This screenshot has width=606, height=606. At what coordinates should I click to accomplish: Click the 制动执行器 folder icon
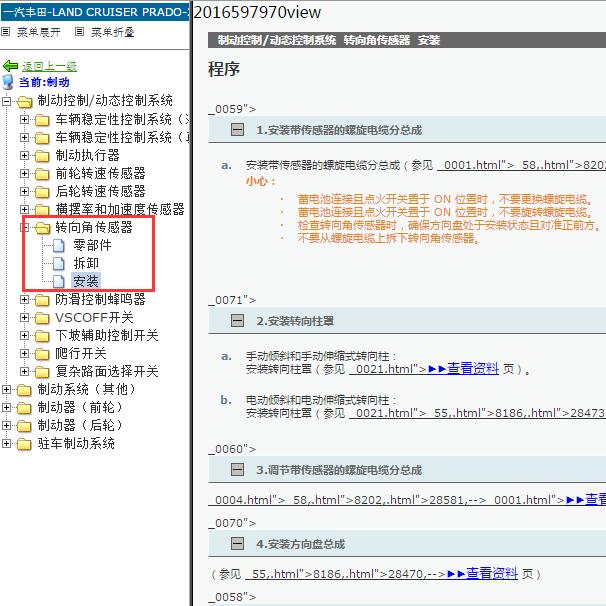coord(42,156)
